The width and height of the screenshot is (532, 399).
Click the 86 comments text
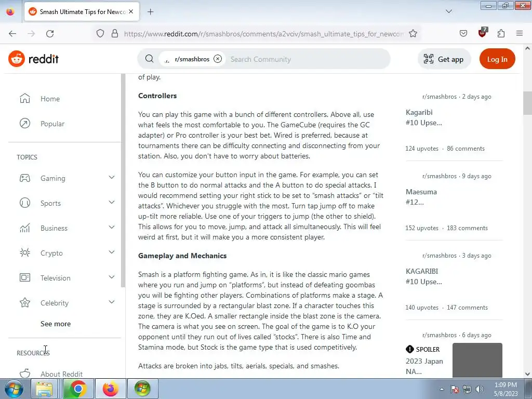click(x=465, y=149)
